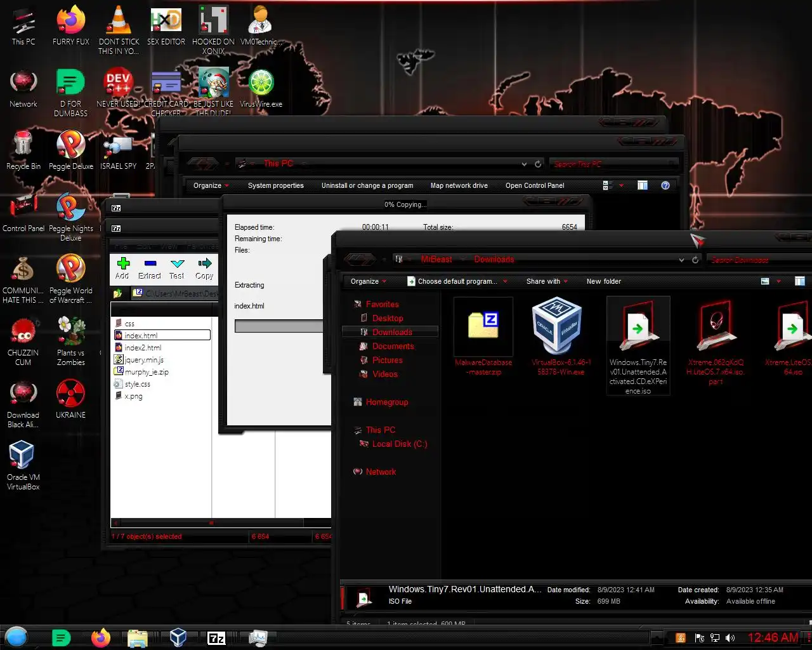Select Videos in the navigation pane
This screenshot has width=812, height=650.
click(385, 374)
